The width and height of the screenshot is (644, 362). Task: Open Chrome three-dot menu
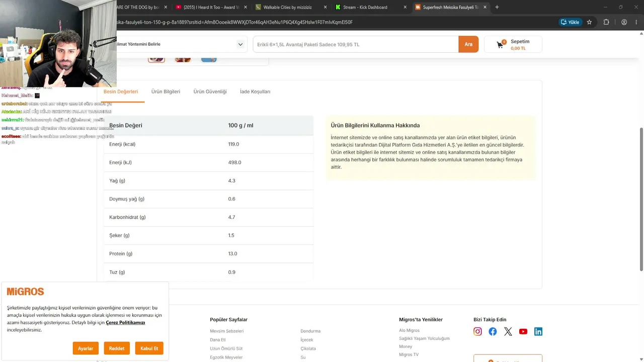click(636, 22)
